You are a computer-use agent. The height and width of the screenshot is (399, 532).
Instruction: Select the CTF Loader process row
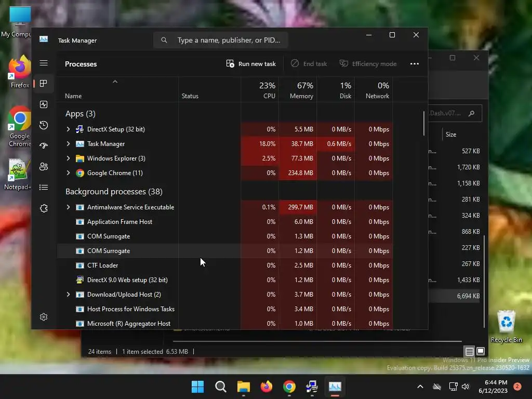[x=225, y=265]
